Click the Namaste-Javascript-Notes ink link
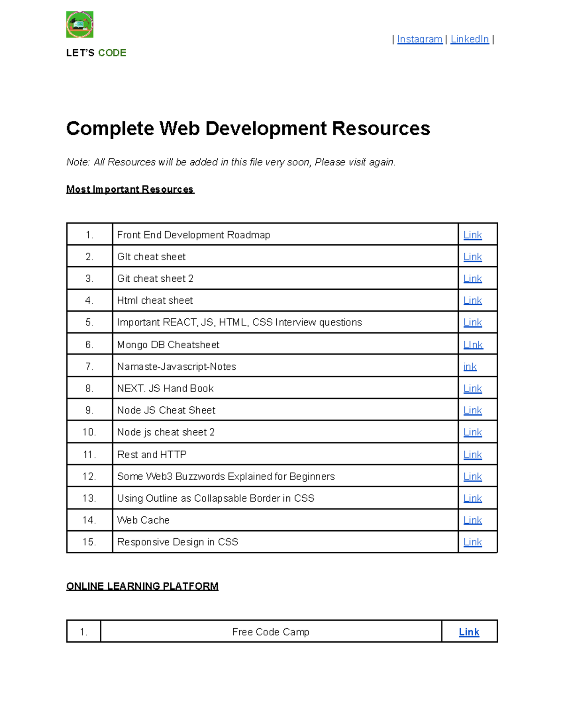Screen dimensions: 563x728 point(471,366)
